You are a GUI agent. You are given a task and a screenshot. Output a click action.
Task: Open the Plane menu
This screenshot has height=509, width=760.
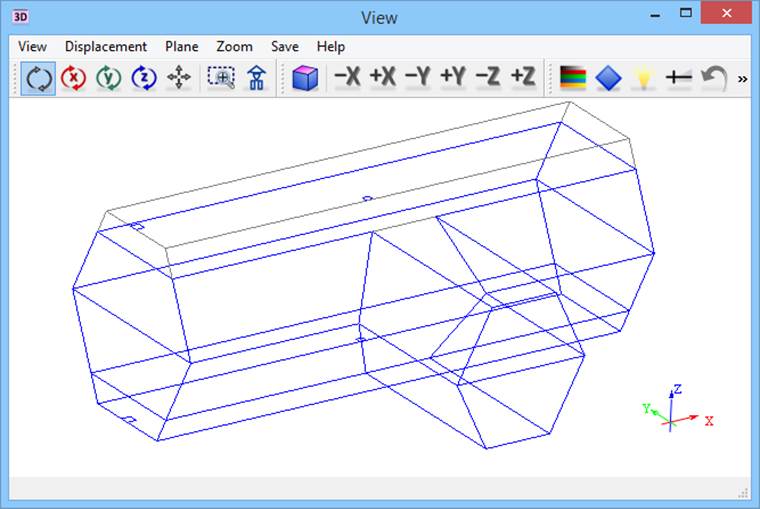[182, 47]
